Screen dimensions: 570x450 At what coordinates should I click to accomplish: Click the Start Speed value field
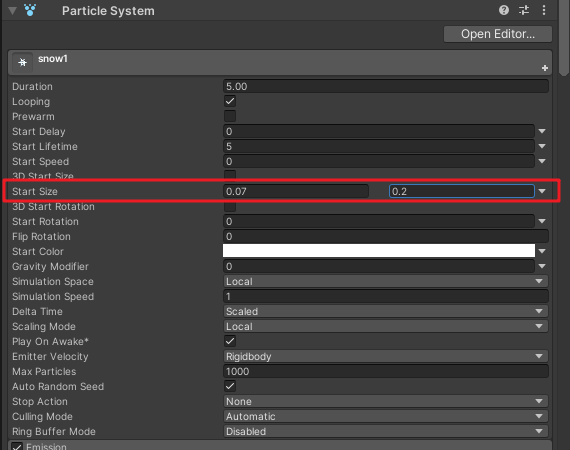(x=379, y=161)
